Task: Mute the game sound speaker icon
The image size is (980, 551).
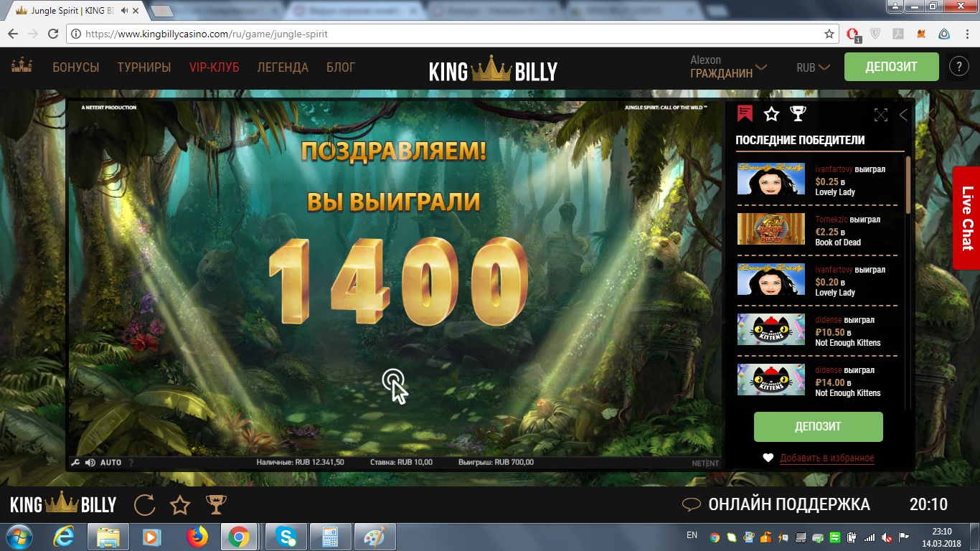Action: [x=90, y=463]
